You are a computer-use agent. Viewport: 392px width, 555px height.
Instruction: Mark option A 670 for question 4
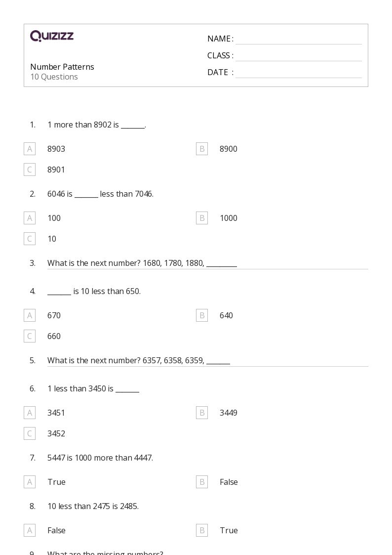coord(30,315)
